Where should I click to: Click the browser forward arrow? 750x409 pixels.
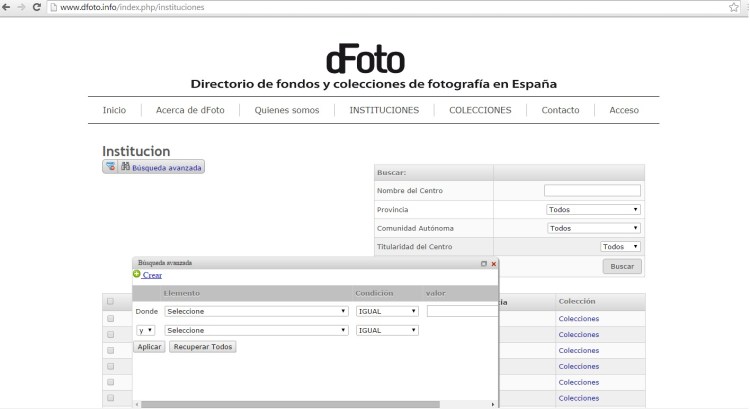[21, 7]
